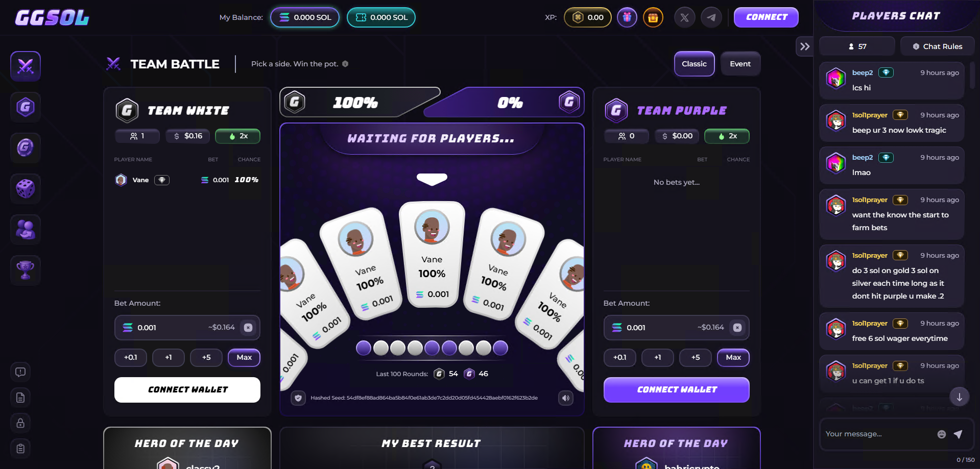This screenshot has width=980, height=469.
Task: Mute the game sound with speaker icon
Action: (x=566, y=398)
